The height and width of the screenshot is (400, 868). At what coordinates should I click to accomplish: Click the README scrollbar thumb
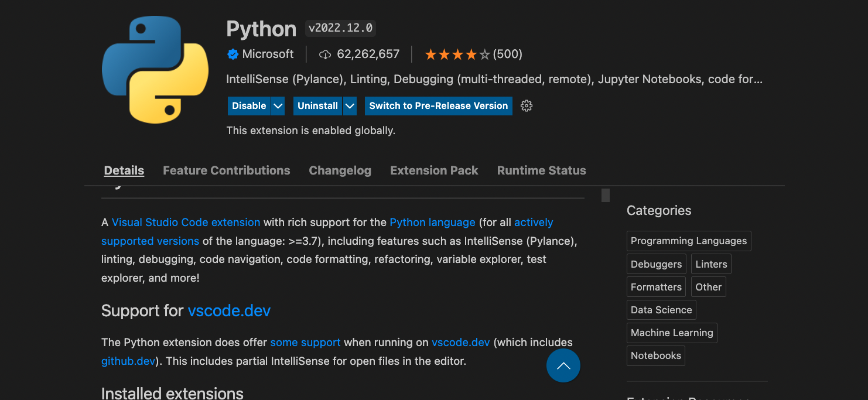(x=606, y=196)
